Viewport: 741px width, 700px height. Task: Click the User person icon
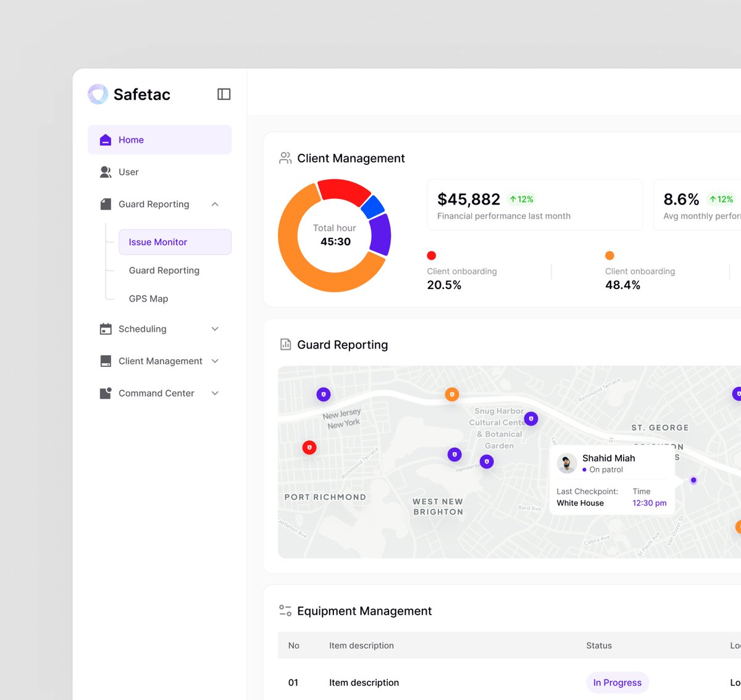click(x=106, y=172)
